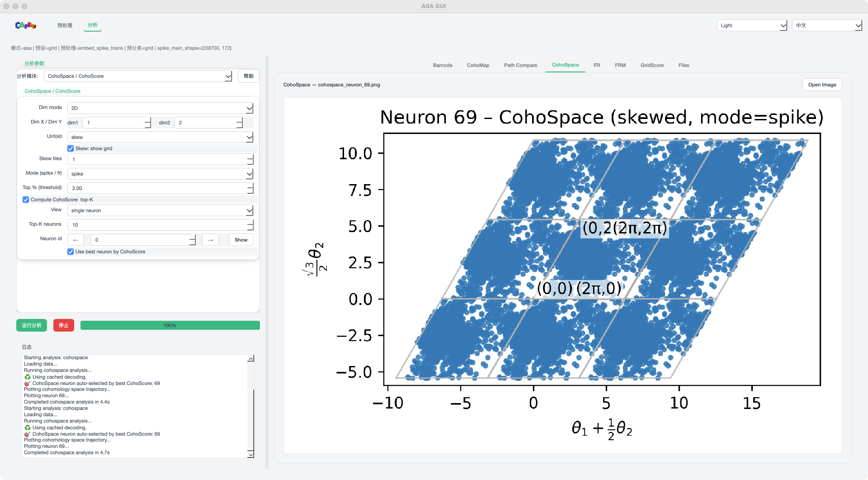Expand the Unfold skew dropdown

(x=160, y=137)
